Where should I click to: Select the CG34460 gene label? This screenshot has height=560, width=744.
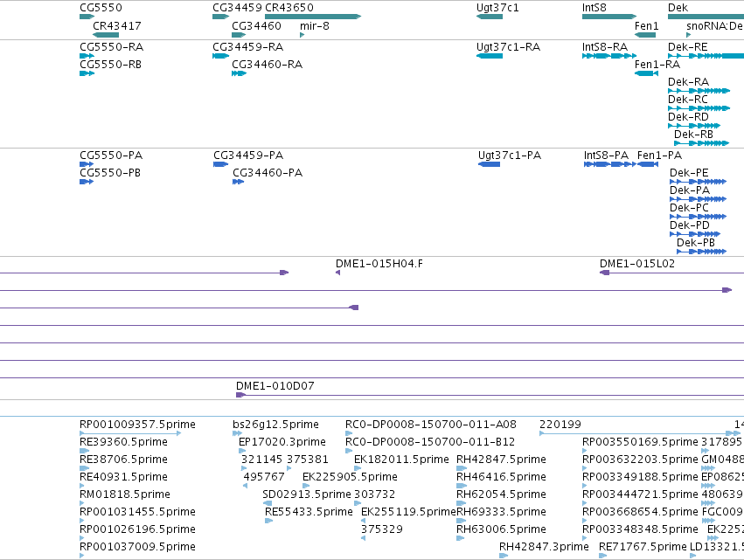256,26
